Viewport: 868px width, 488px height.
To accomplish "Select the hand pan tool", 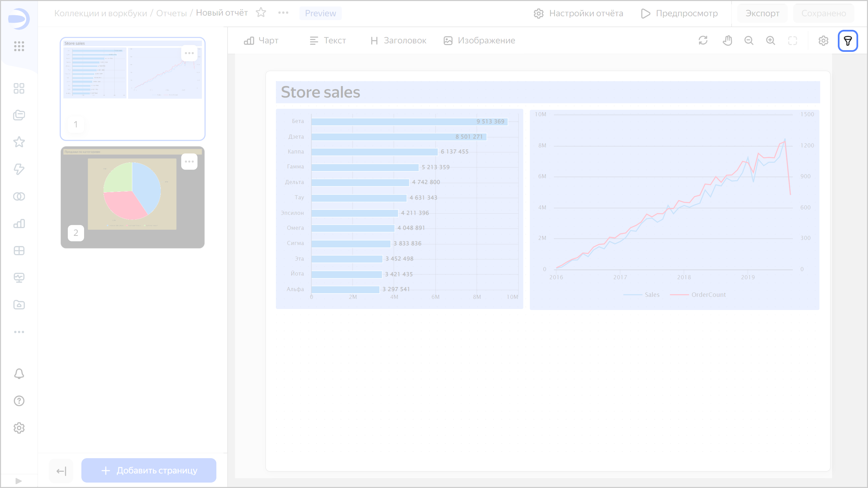I will [x=727, y=41].
